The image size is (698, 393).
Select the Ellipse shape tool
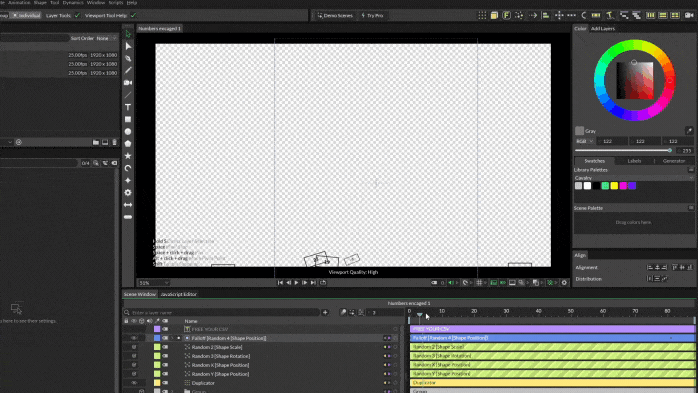point(128,132)
